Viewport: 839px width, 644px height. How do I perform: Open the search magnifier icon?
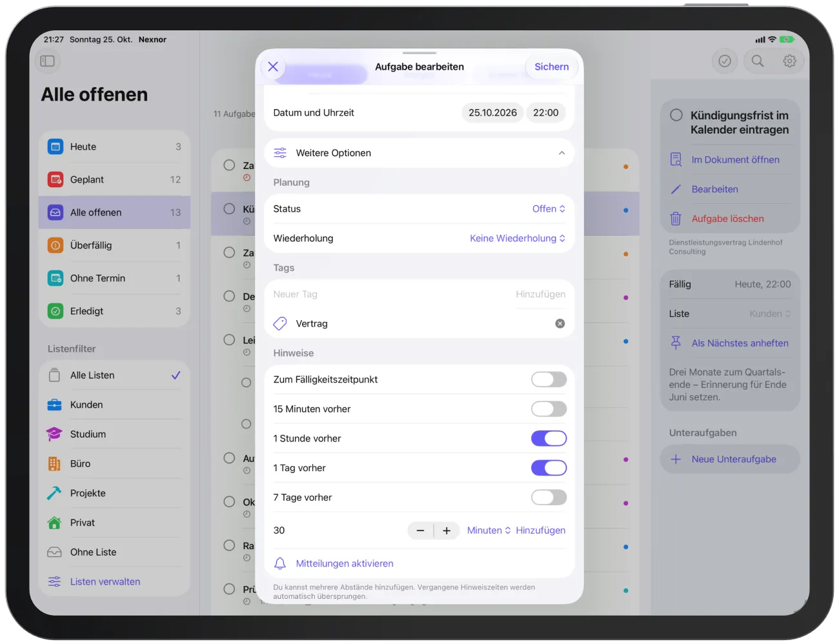[758, 61]
